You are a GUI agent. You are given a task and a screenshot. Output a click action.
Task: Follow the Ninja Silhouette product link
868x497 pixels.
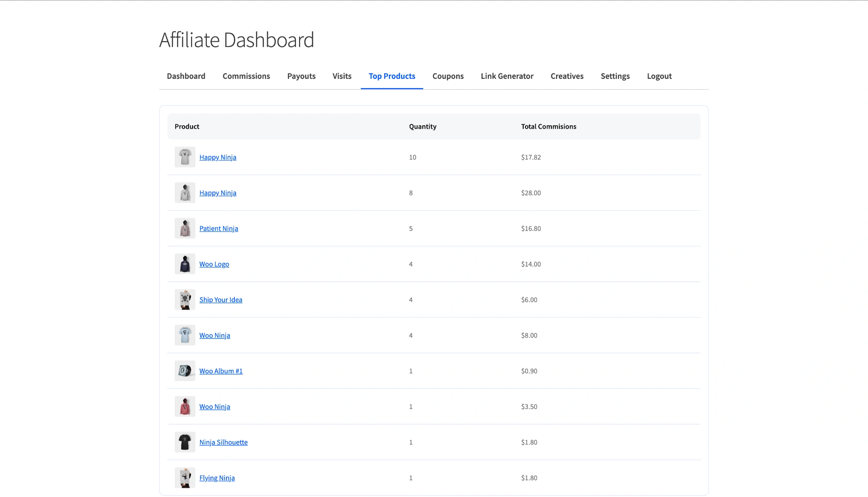point(223,443)
